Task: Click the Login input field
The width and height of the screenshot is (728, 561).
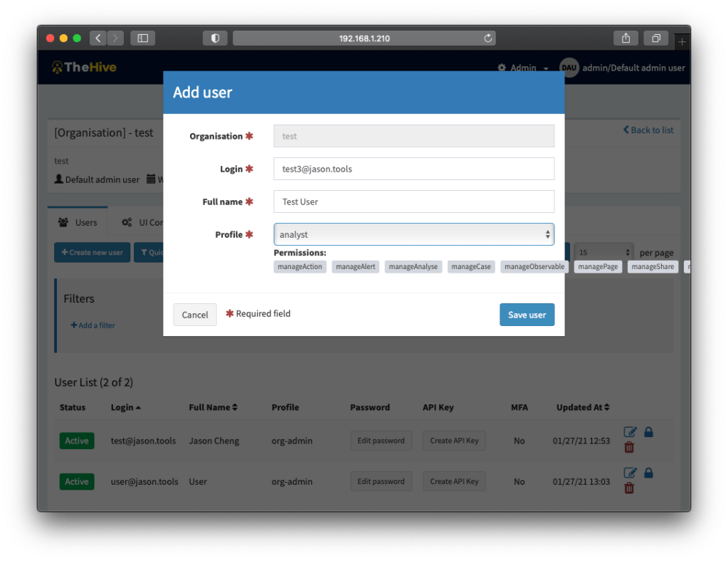Action: [x=413, y=169]
